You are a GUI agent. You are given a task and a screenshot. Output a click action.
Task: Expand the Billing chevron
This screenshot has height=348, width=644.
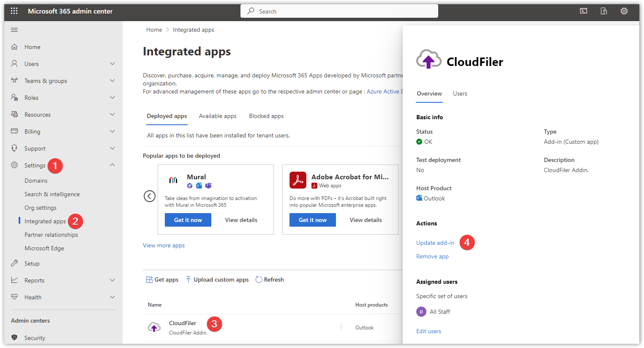tap(112, 131)
